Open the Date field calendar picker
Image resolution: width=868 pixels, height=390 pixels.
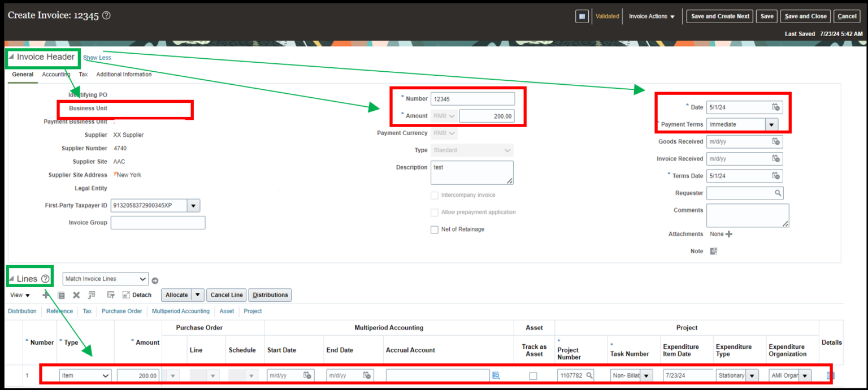tap(776, 107)
